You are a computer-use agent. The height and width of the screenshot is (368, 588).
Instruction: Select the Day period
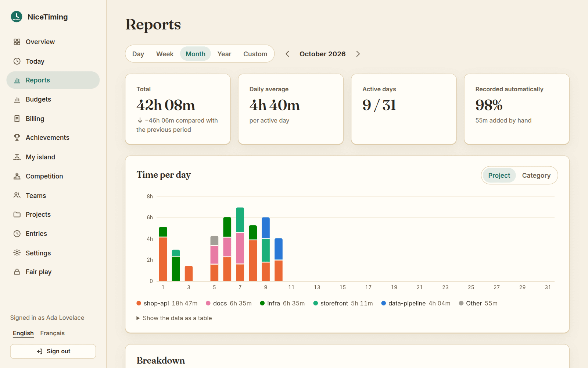(x=138, y=54)
